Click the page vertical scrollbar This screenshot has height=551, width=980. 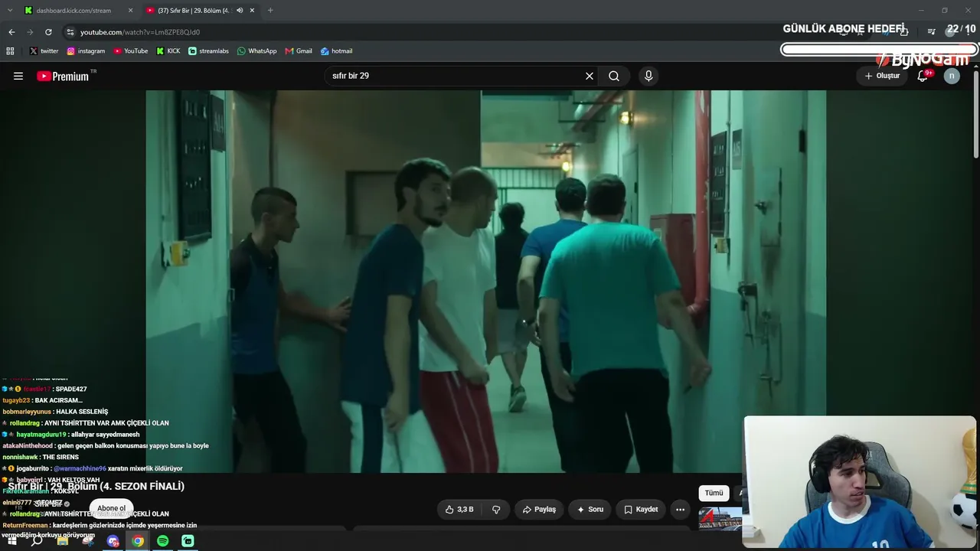(975, 115)
